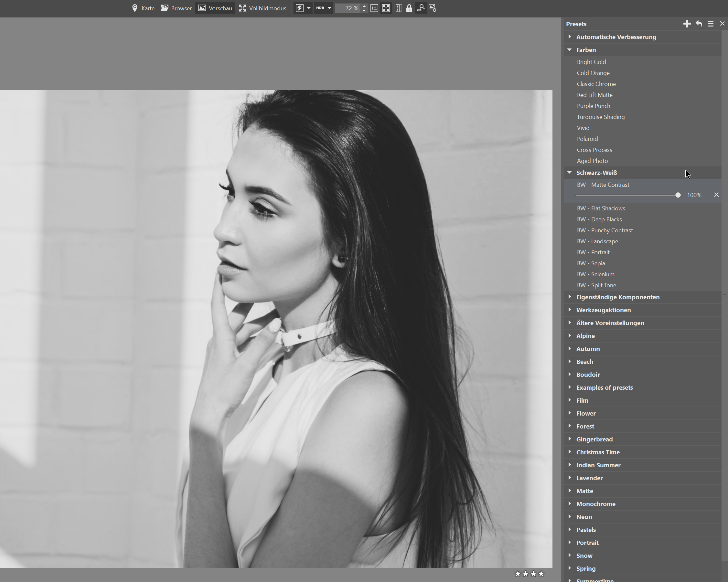This screenshot has height=582, width=728.
Task: Click the undo arrow in Presets header
Action: coord(699,24)
